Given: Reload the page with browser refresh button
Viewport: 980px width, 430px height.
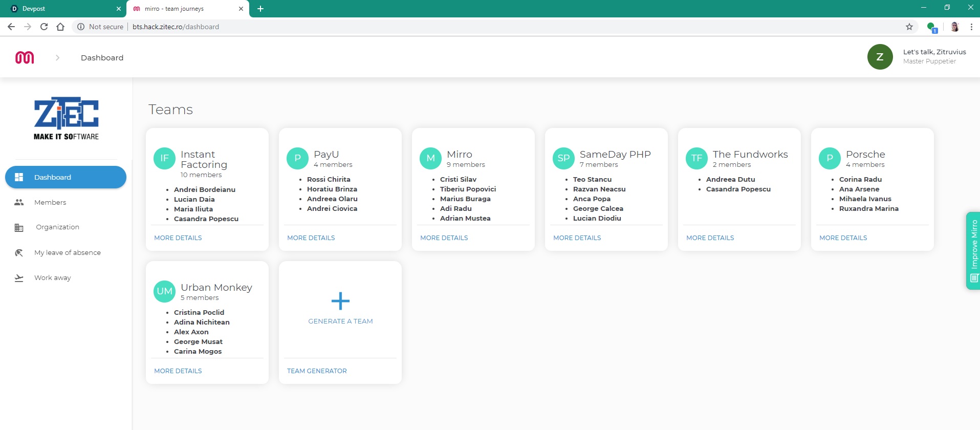Looking at the screenshot, I should [x=44, y=27].
